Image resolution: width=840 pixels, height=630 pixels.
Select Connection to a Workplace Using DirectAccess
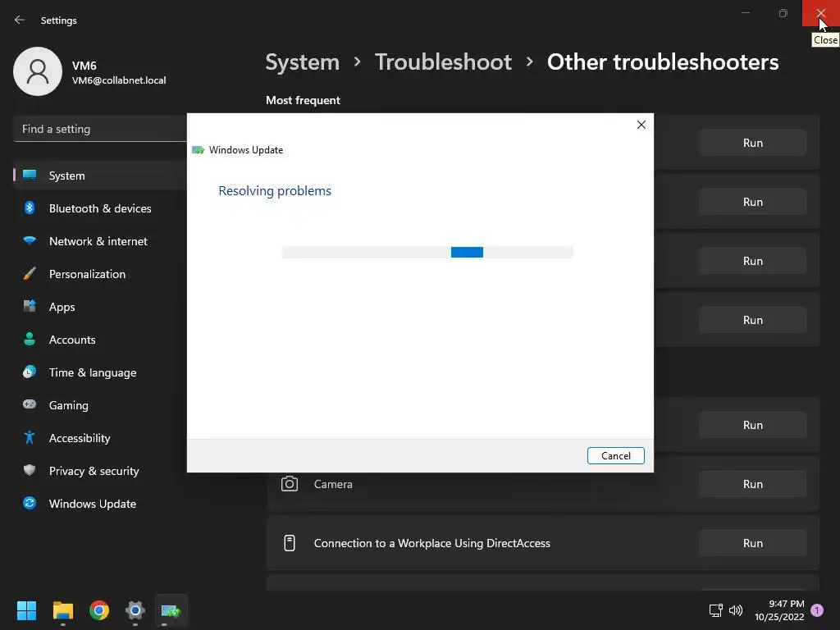pos(431,543)
